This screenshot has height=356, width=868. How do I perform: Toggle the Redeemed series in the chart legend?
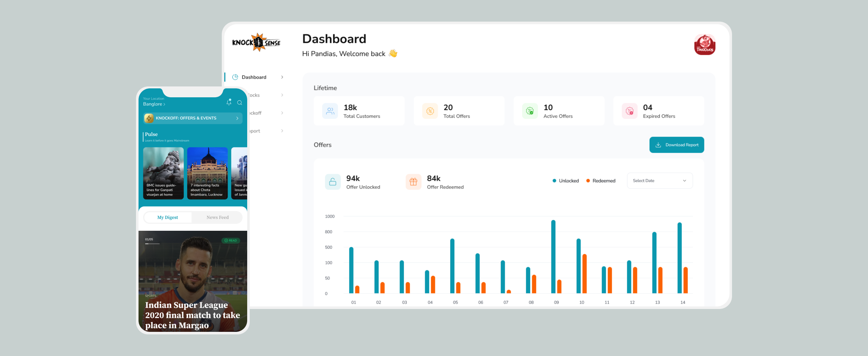coord(601,181)
